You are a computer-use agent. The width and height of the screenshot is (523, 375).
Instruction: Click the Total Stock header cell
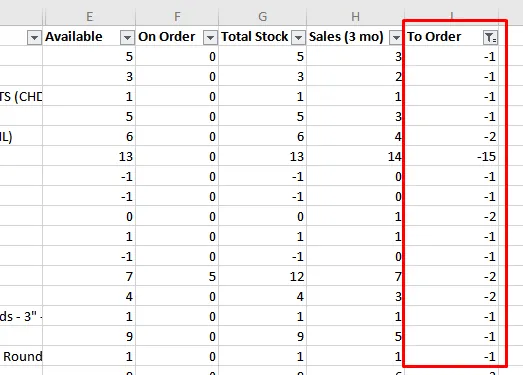263,36
